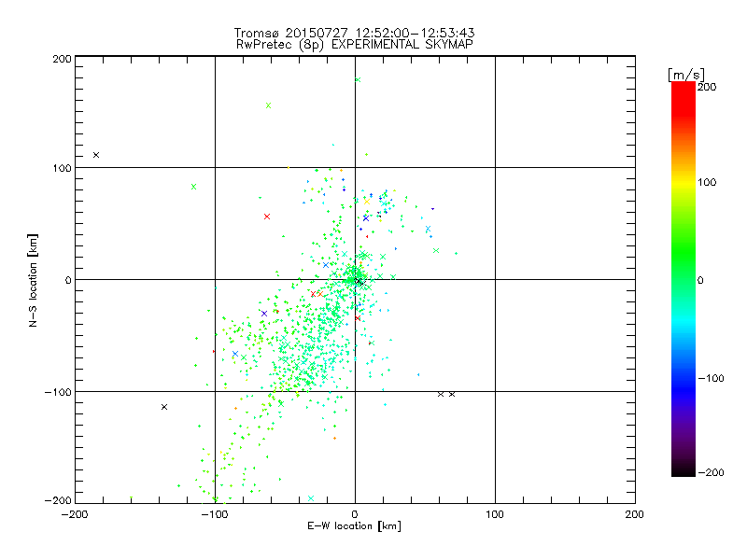This screenshot has width=747, height=560.
Task: Click the colorbar '-100' value label
Action: coord(711,378)
